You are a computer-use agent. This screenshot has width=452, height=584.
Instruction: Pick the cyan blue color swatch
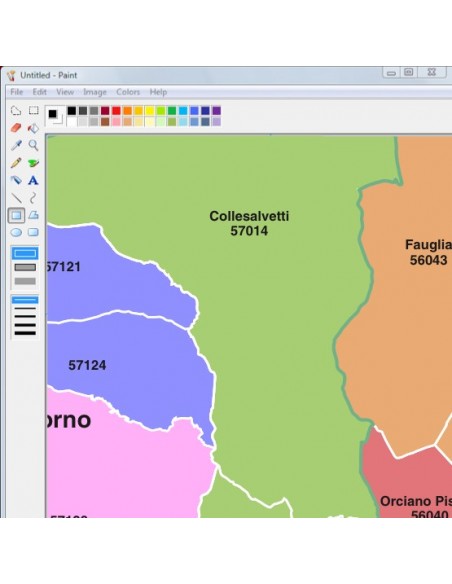[183, 111]
